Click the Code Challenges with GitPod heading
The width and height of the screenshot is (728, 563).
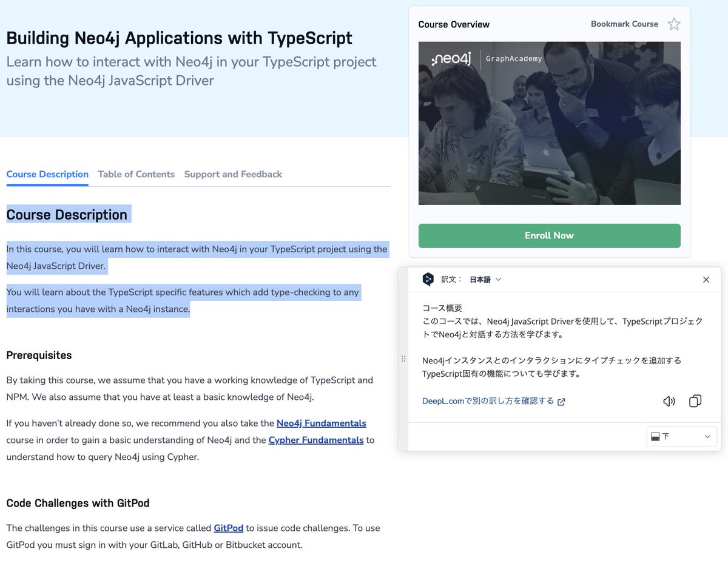[78, 503]
